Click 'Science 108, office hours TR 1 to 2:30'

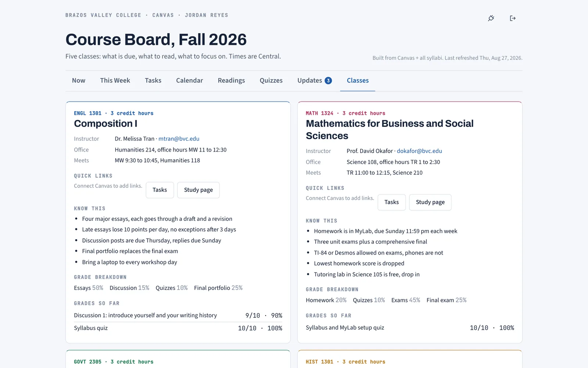pos(393,162)
